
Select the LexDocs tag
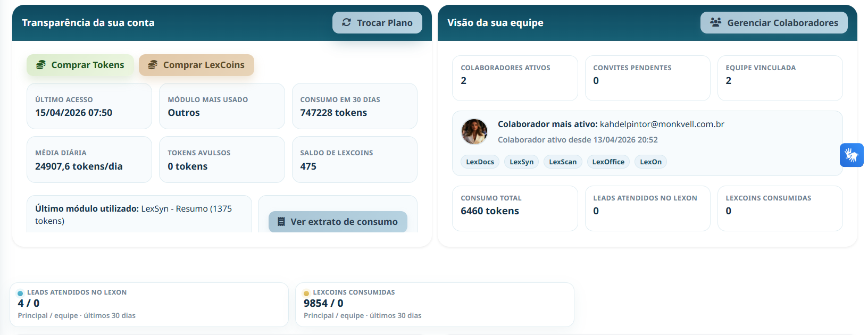(480, 162)
